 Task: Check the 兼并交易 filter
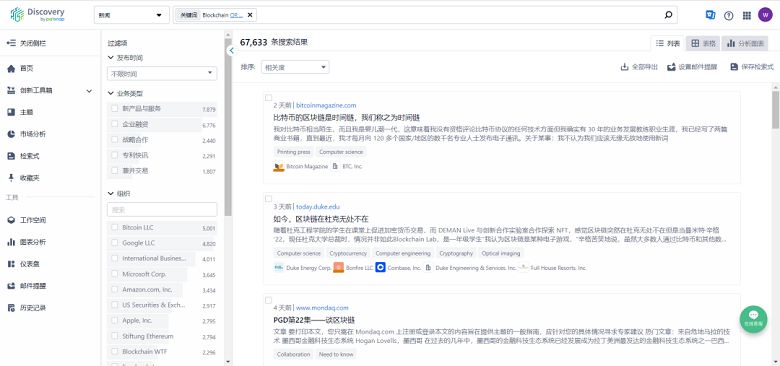[x=115, y=171]
